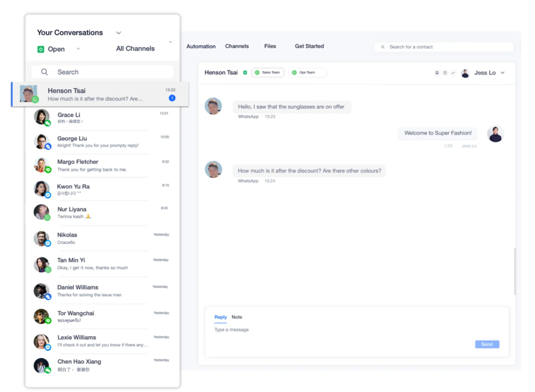Open the snooze conversation clock icon

click(445, 72)
